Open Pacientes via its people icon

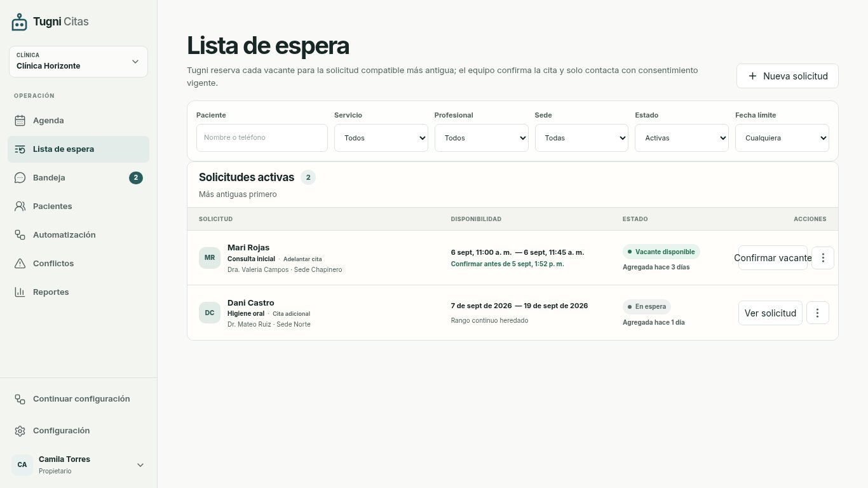pyautogui.click(x=20, y=207)
